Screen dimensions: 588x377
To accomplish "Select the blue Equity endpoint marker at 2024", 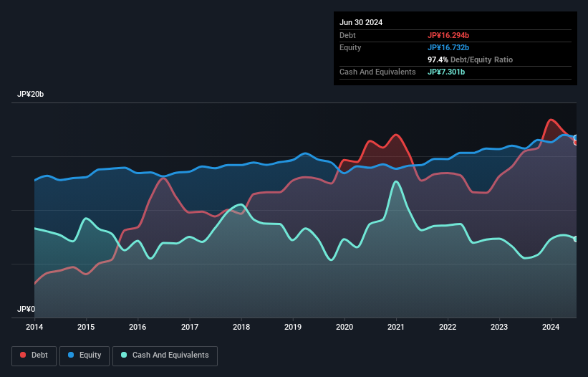I will click(x=577, y=138).
